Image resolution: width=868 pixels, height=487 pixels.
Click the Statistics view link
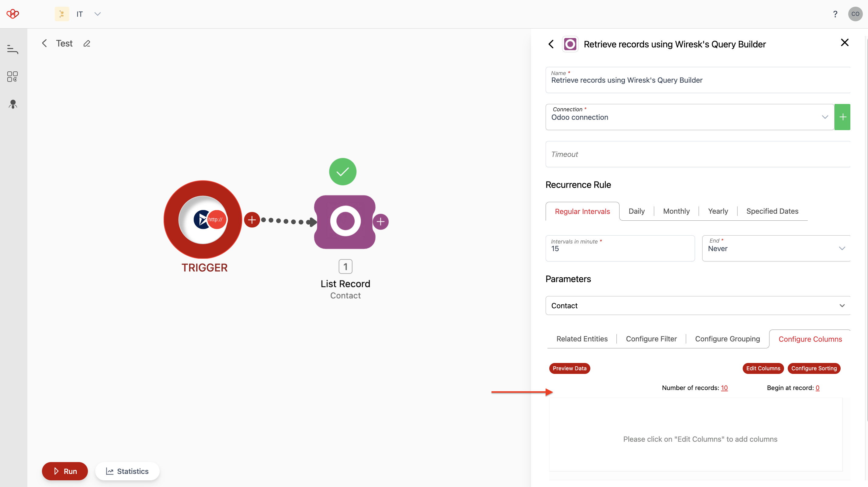point(127,471)
